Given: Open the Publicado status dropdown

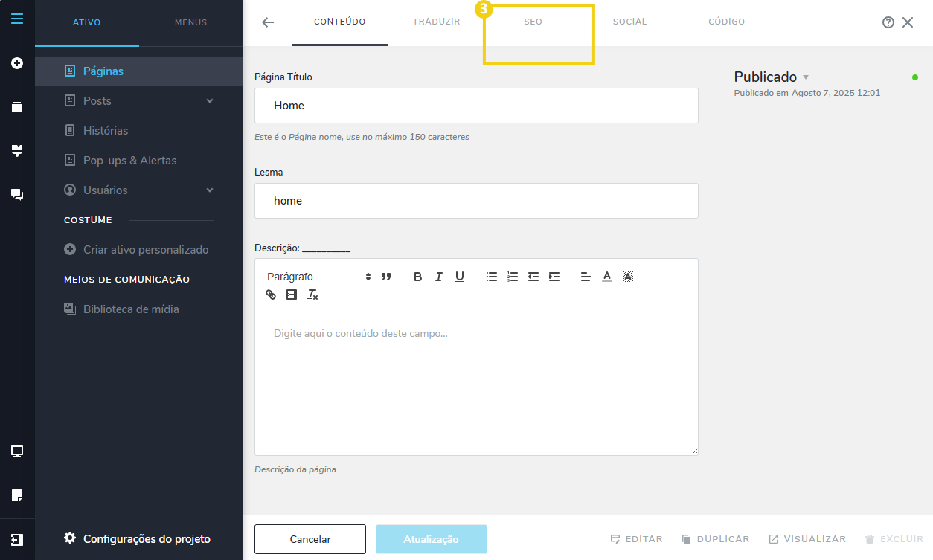Looking at the screenshot, I should pos(772,77).
